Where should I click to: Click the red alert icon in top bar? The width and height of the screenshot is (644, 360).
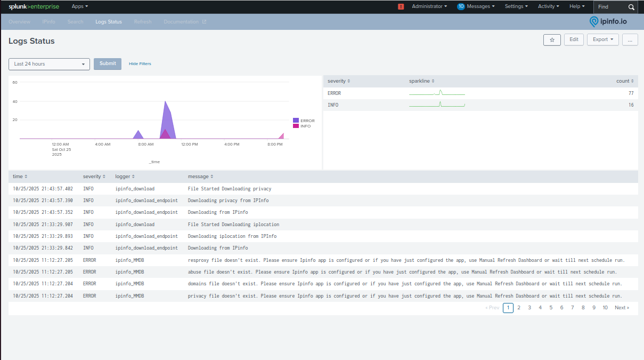point(401,6)
